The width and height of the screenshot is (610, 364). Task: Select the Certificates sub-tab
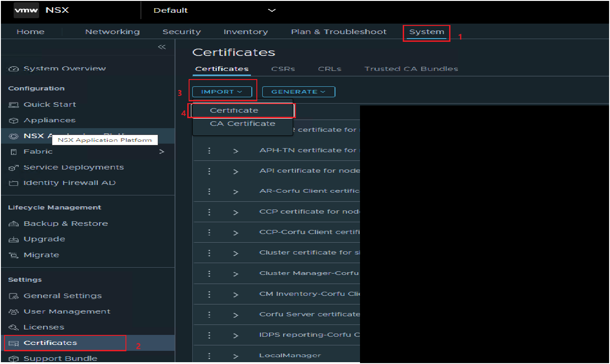[x=222, y=69]
